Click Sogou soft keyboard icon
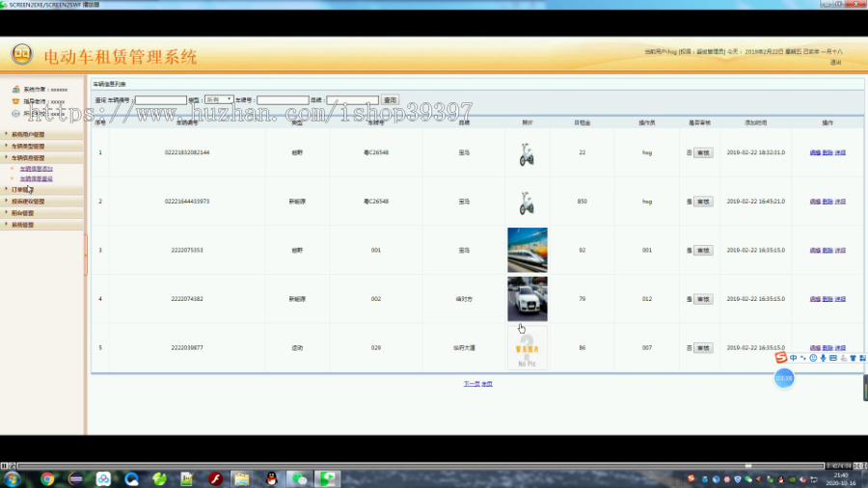This screenshot has width=868, height=488. (x=833, y=358)
